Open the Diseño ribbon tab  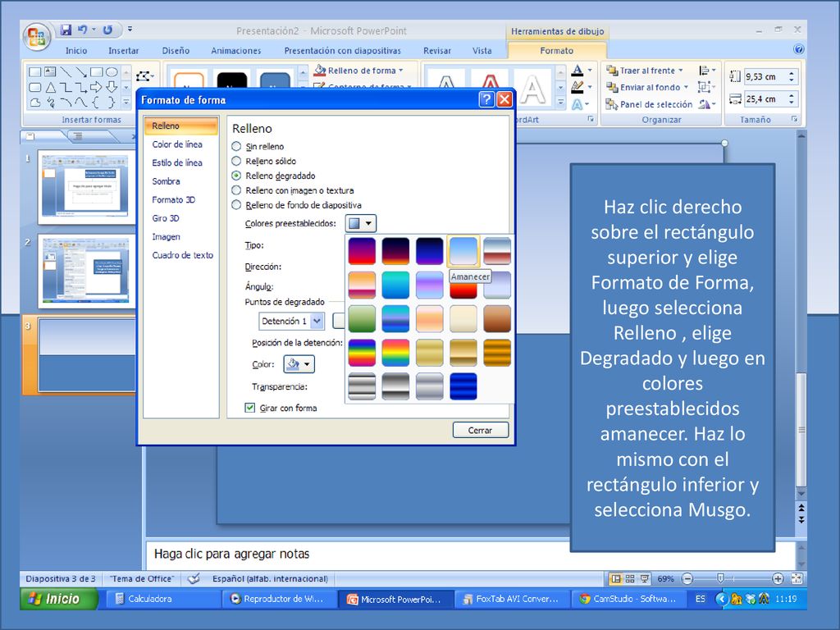click(176, 50)
